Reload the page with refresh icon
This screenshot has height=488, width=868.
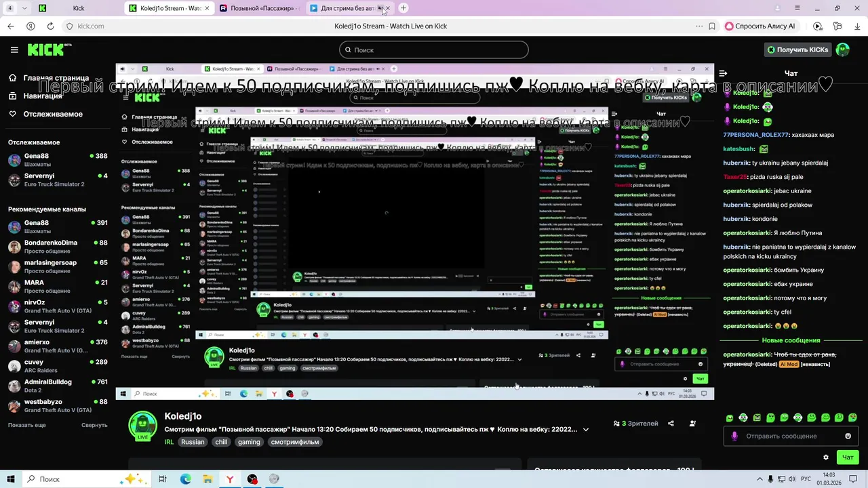point(50,26)
